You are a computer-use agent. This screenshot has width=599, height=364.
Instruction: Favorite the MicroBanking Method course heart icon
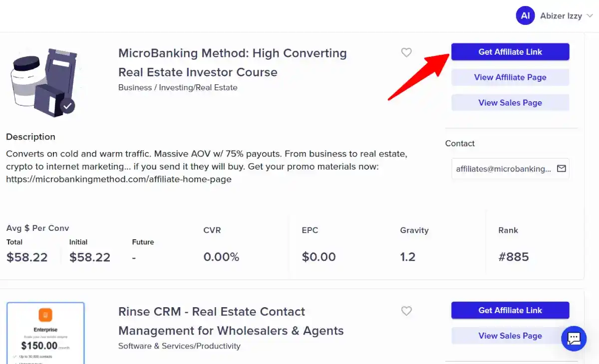[406, 52]
